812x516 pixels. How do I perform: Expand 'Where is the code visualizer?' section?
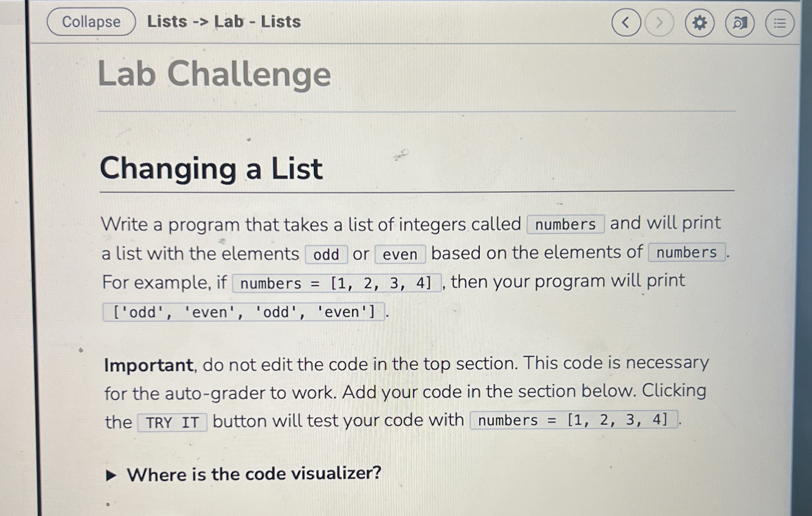pyautogui.click(x=253, y=475)
